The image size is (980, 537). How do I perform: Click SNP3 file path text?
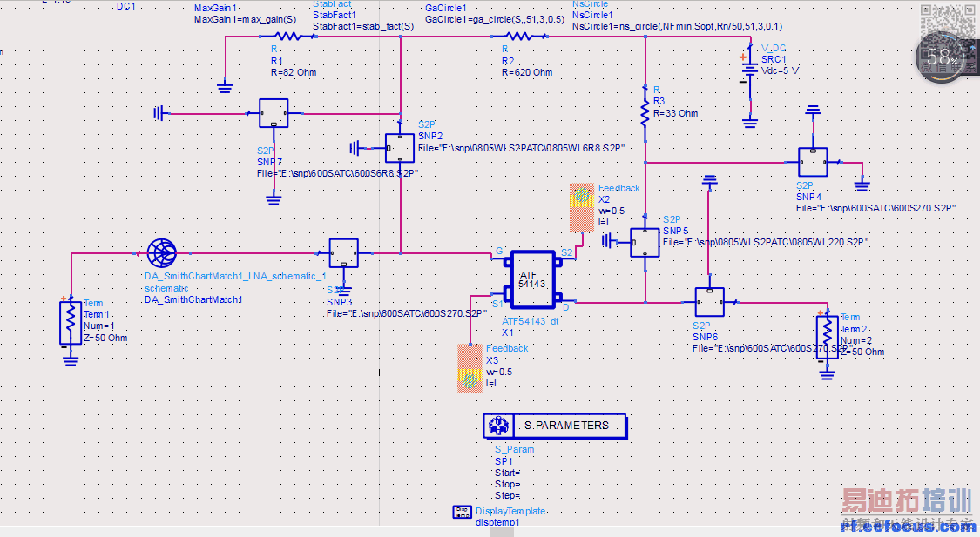tap(407, 313)
